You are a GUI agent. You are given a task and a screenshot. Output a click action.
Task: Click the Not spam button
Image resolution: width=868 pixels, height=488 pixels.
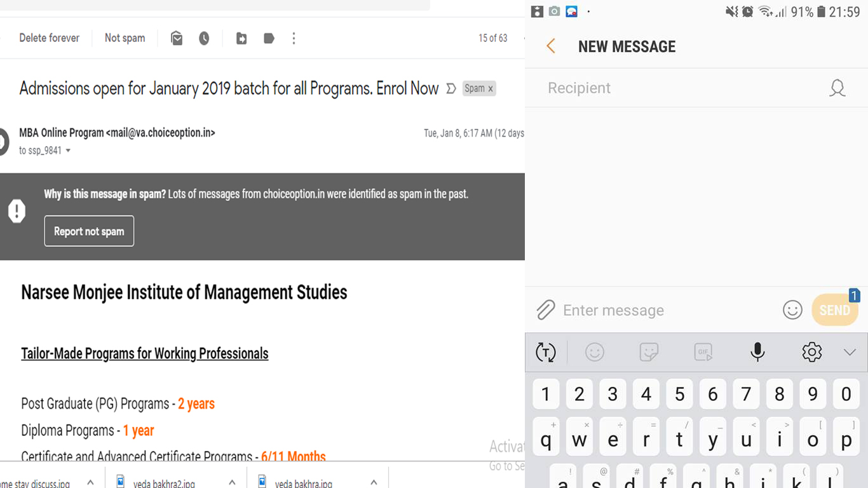(125, 38)
